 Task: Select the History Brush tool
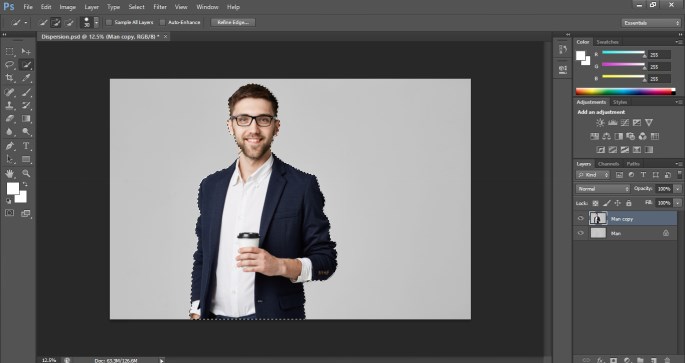[26, 105]
